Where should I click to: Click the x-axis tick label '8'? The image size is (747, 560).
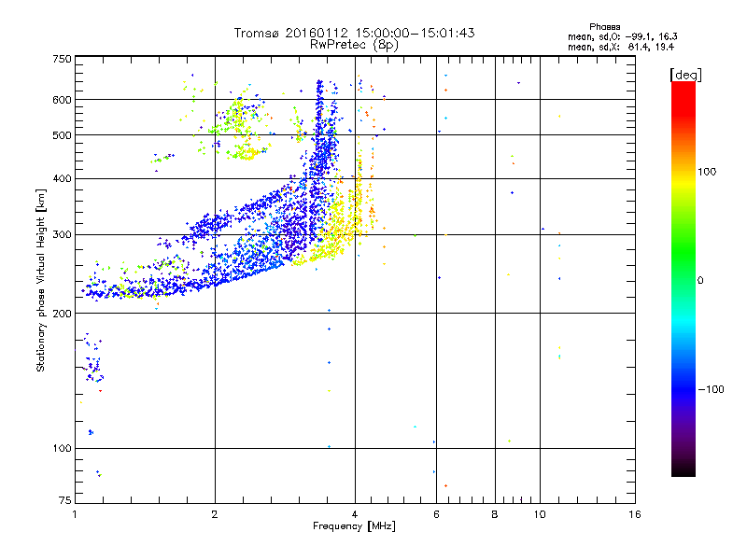495,514
